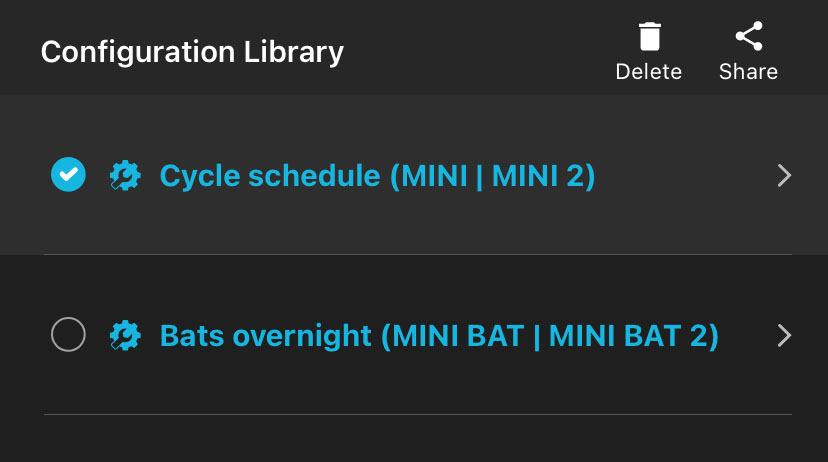Open Cycle schedule (MINI | MINI 2) configuration
The height and width of the screenshot is (462, 828).
click(x=377, y=176)
